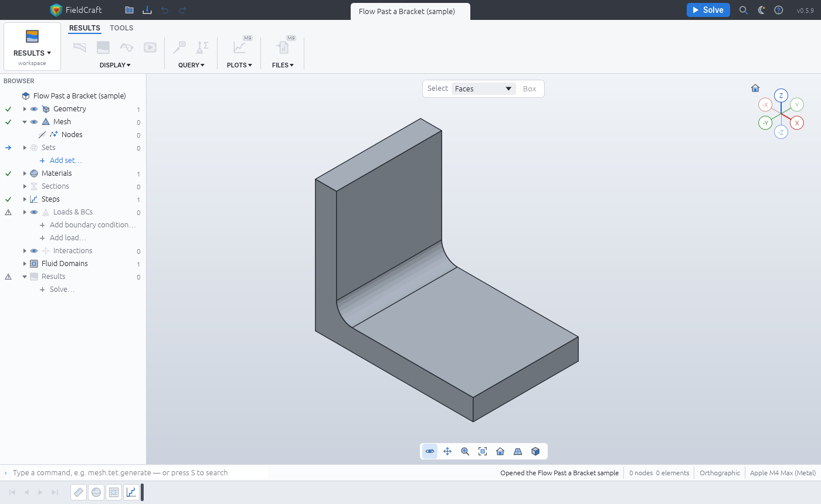Open the DISPLAY dropdown menu
Viewport: 821px width, 504px height.
(115, 65)
